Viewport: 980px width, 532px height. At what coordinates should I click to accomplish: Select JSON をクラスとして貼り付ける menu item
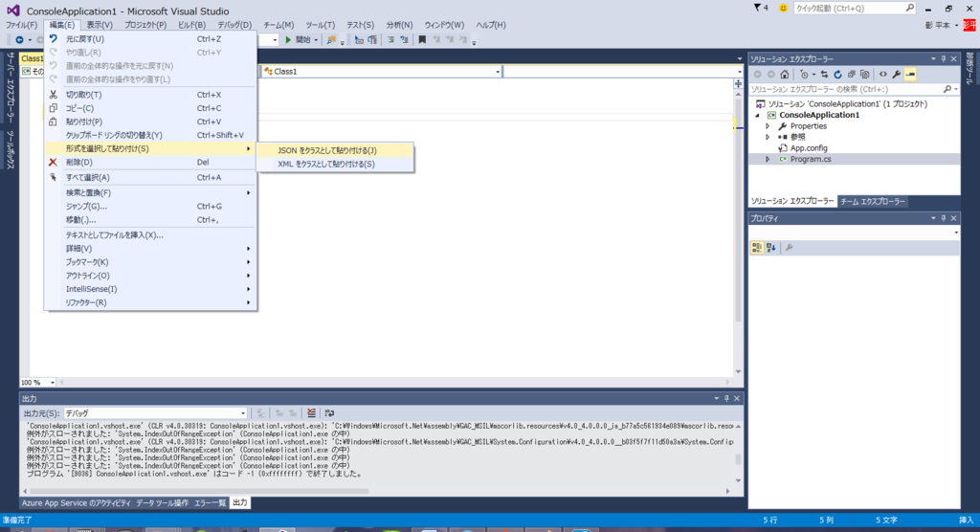click(x=336, y=150)
